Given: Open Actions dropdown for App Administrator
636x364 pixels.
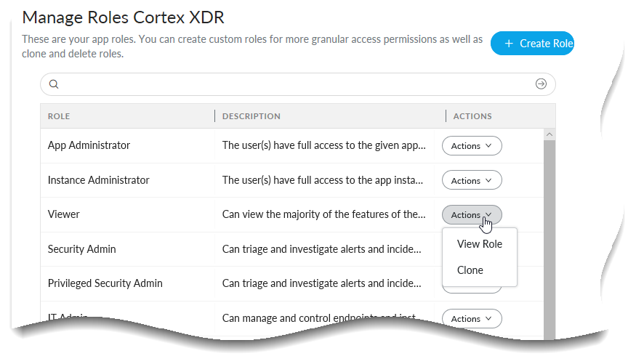Looking at the screenshot, I should 472,145.
